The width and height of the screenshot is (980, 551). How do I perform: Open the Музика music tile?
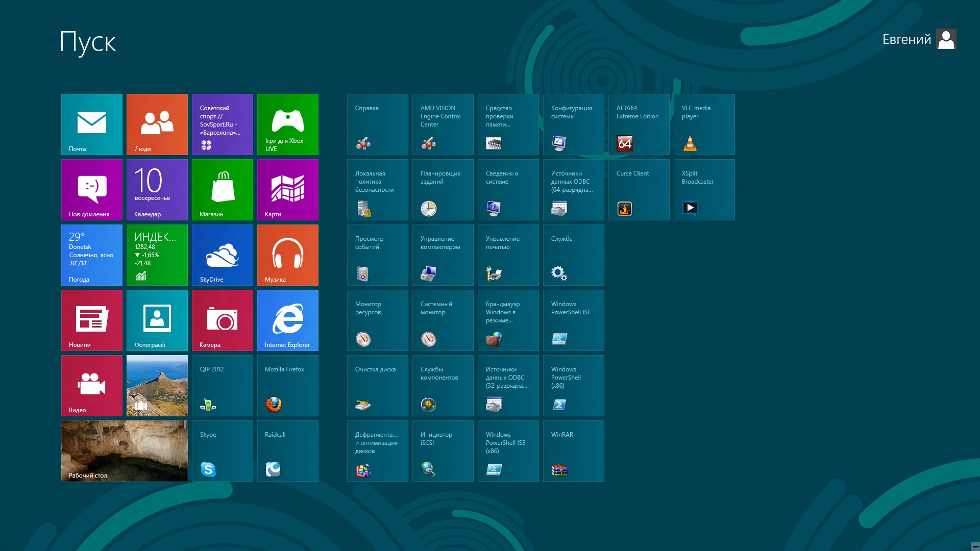pos(288,255)
